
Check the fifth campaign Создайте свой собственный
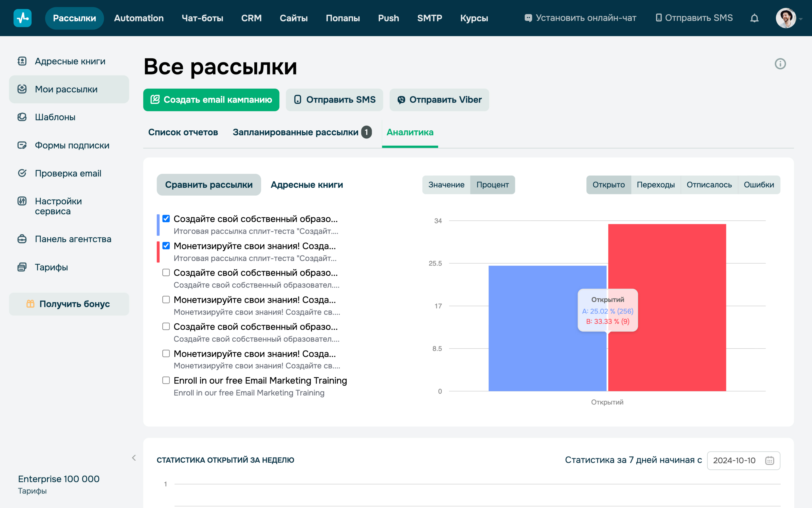[166, 326]
